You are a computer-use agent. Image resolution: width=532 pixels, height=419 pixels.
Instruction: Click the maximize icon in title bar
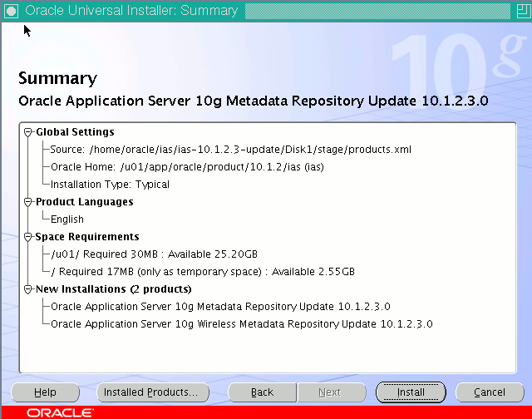point(523,11)
